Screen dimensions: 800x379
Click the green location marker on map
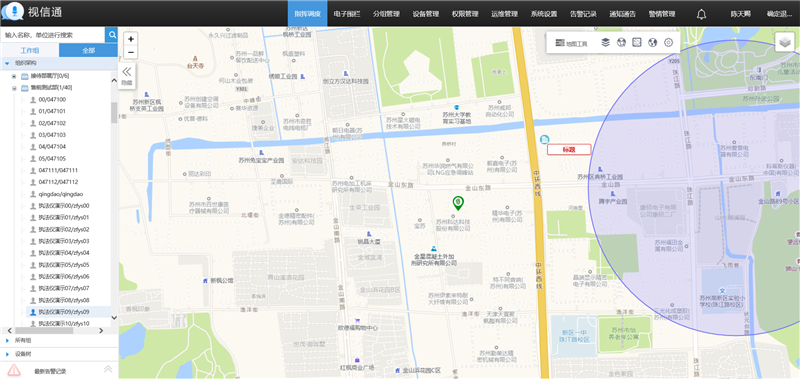tap(458, 203)
